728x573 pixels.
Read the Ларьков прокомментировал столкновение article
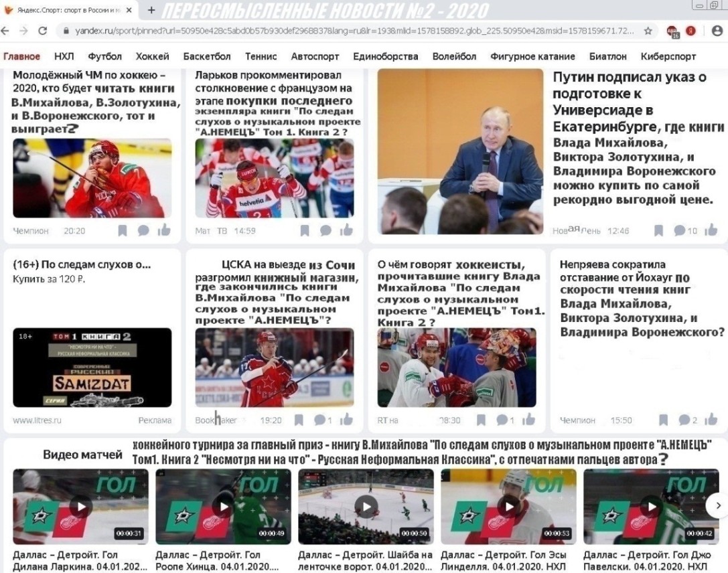(278, 103)
